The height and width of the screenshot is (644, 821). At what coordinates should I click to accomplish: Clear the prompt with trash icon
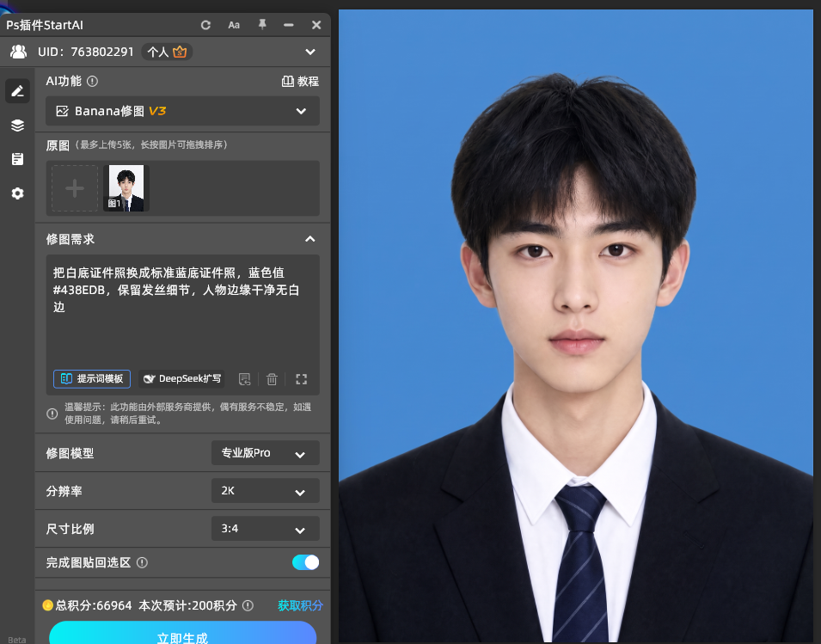coord(272,379)
